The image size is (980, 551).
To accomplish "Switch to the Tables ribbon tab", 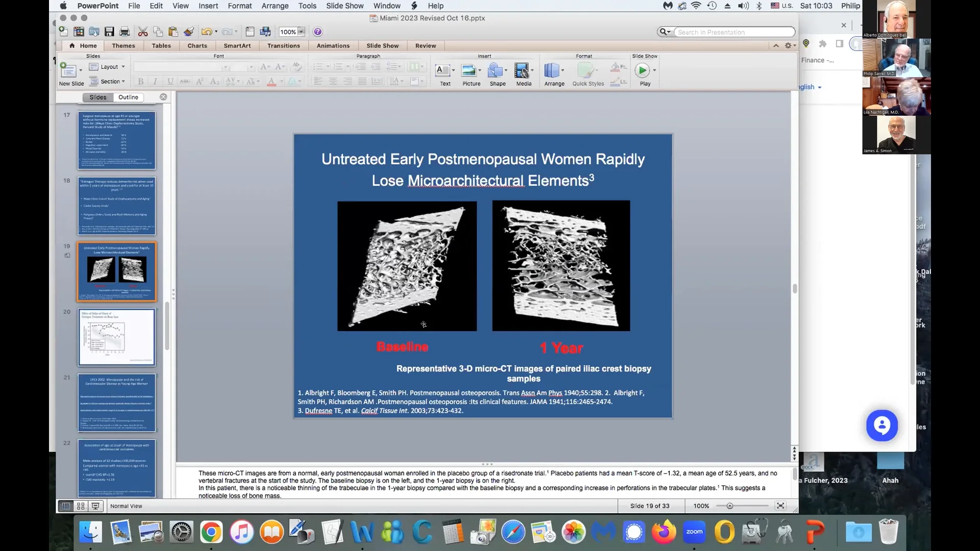I will point(161,45).
